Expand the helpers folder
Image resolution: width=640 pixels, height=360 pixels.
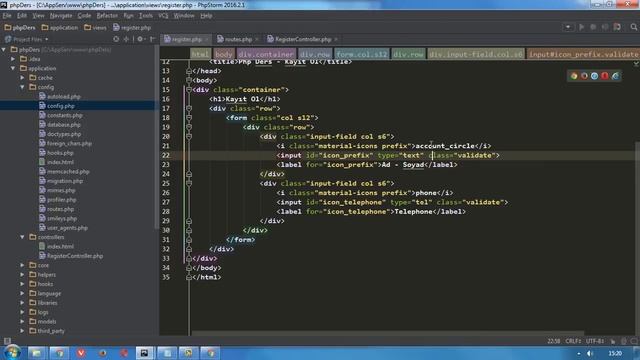(22, 275)
